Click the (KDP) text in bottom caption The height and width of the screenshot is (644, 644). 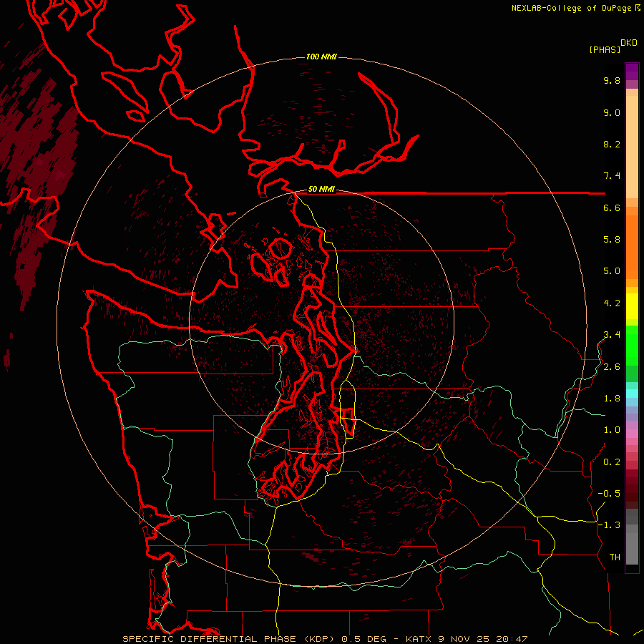[318, 639]
